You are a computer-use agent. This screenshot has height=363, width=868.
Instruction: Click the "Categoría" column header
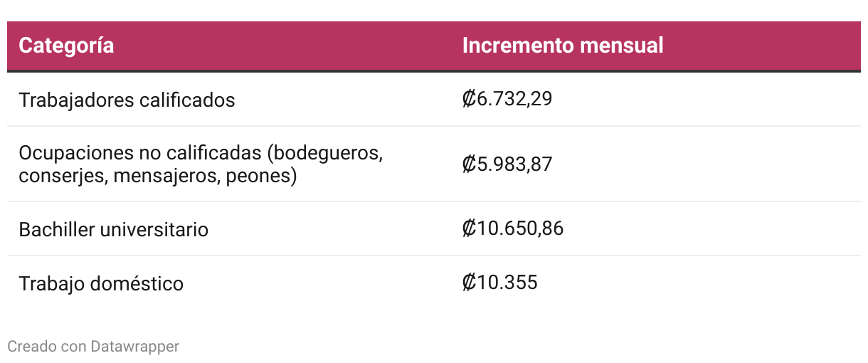(x=66, y=46)
